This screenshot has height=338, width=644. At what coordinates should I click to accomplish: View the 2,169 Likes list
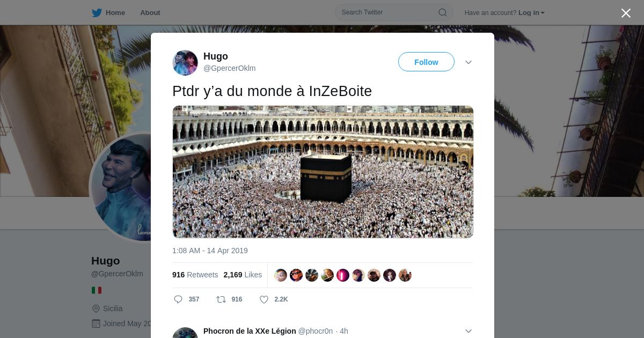click(x=243, y=275)
